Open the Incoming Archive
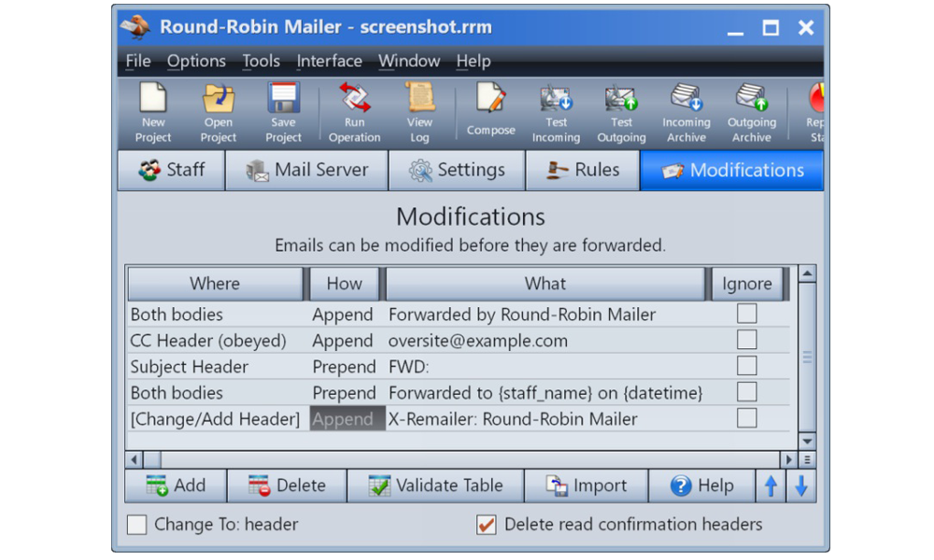Viewport: 934px width, 560px height. pyautogui.click(x=686, y=112)
